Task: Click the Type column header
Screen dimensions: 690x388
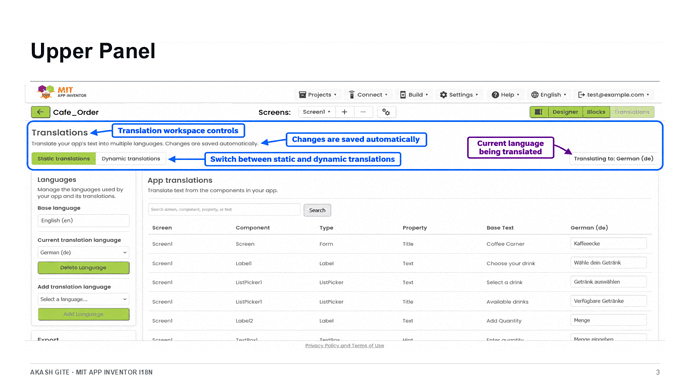Action: [326, 228]
